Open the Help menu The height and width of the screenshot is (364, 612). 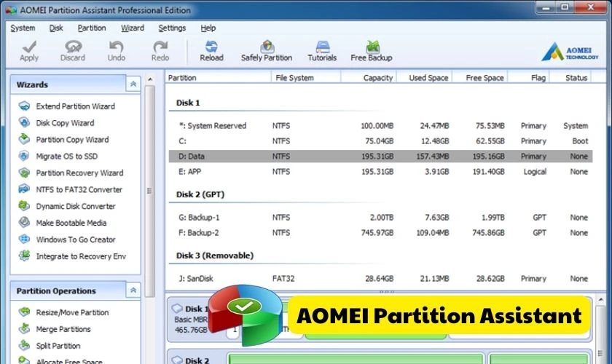pyautogui.click(x=208, y=28)
